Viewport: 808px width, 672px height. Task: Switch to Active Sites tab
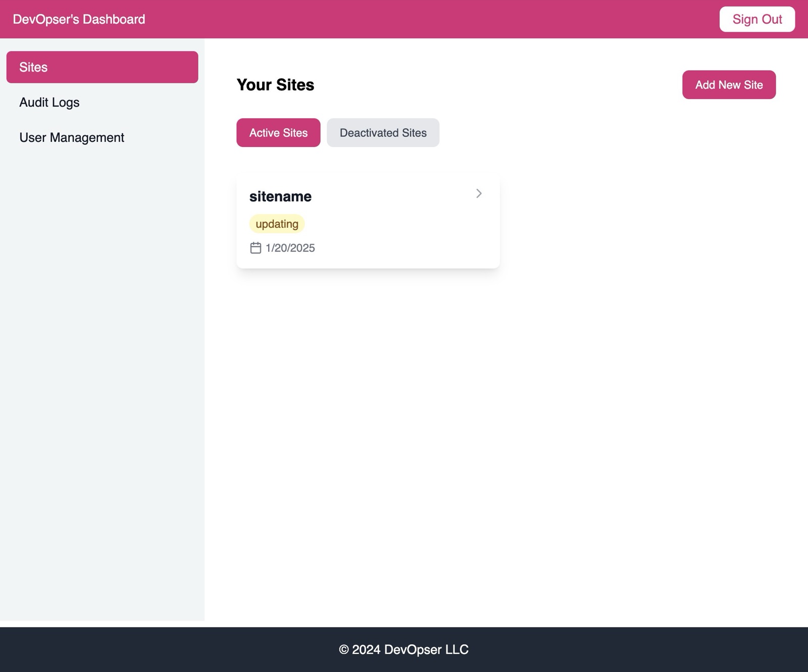[x=278, y=133]
